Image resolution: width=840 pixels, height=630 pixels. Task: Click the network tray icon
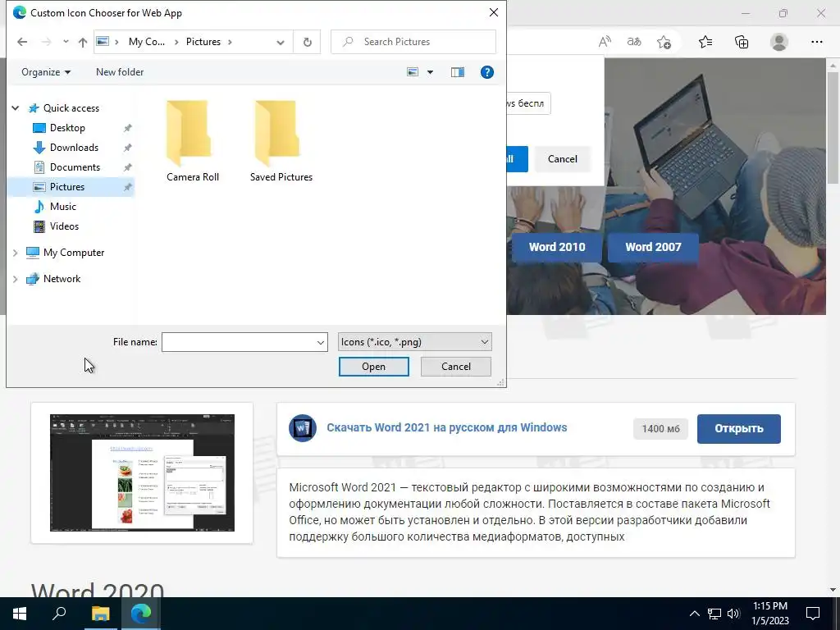[714, 614]
